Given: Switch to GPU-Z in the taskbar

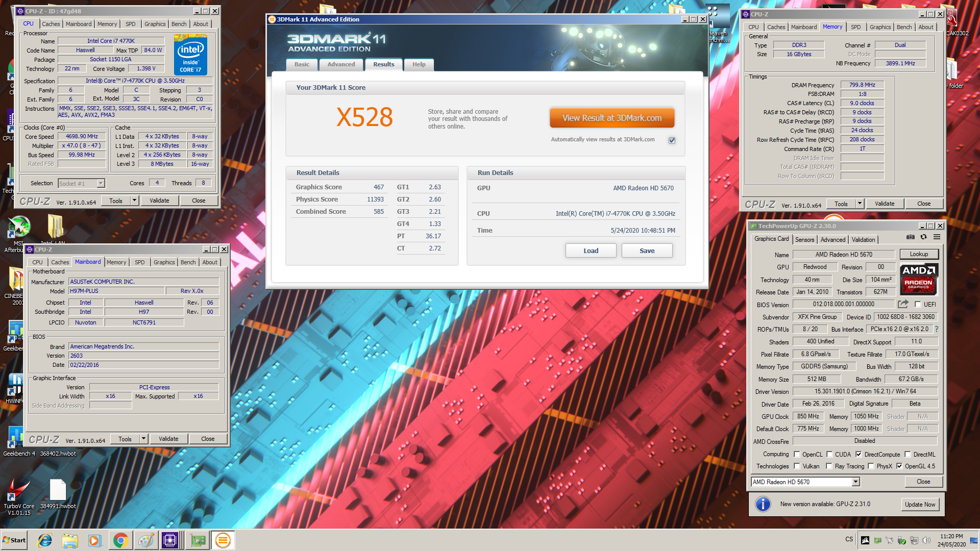Looking at the screenshot, I should pos(198,540).
